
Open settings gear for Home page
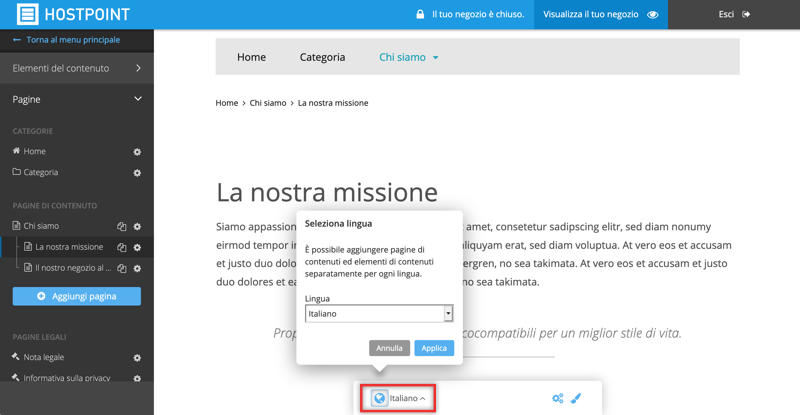click(x=137, y=152)
